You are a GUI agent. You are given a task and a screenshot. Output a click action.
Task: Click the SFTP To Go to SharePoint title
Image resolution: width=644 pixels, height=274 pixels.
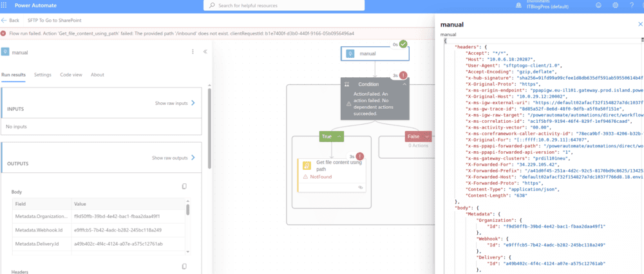[54, 20]
